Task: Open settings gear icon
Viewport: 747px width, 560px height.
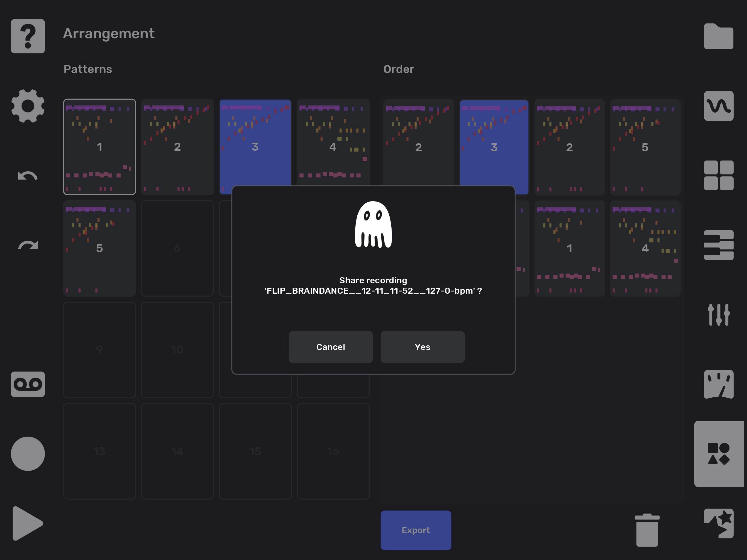Action: coord(28,106)
